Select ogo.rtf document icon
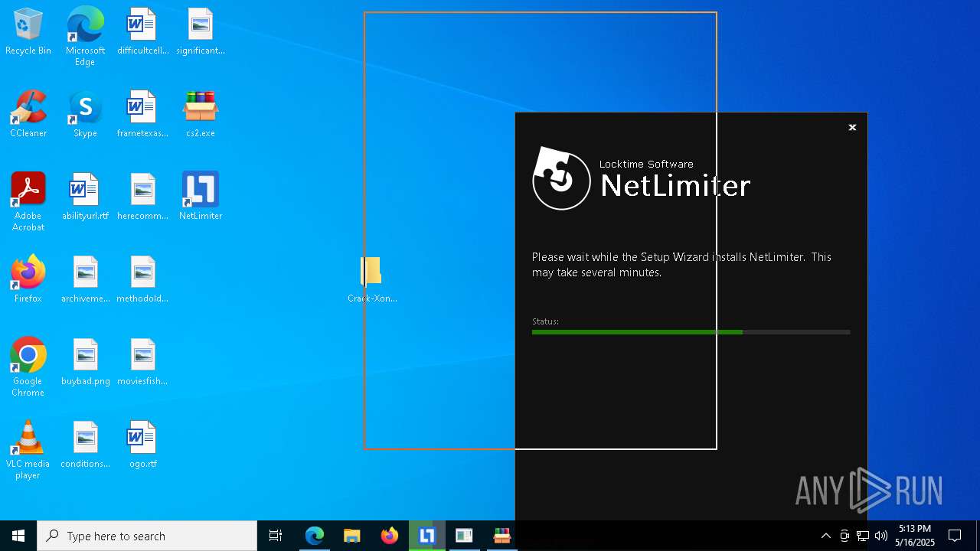 coord(142,445)
